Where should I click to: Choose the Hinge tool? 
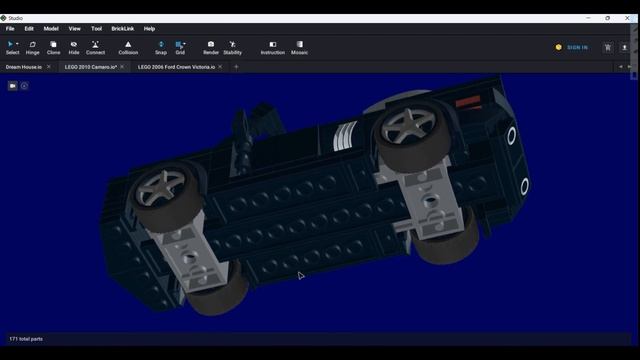point(33,47)
